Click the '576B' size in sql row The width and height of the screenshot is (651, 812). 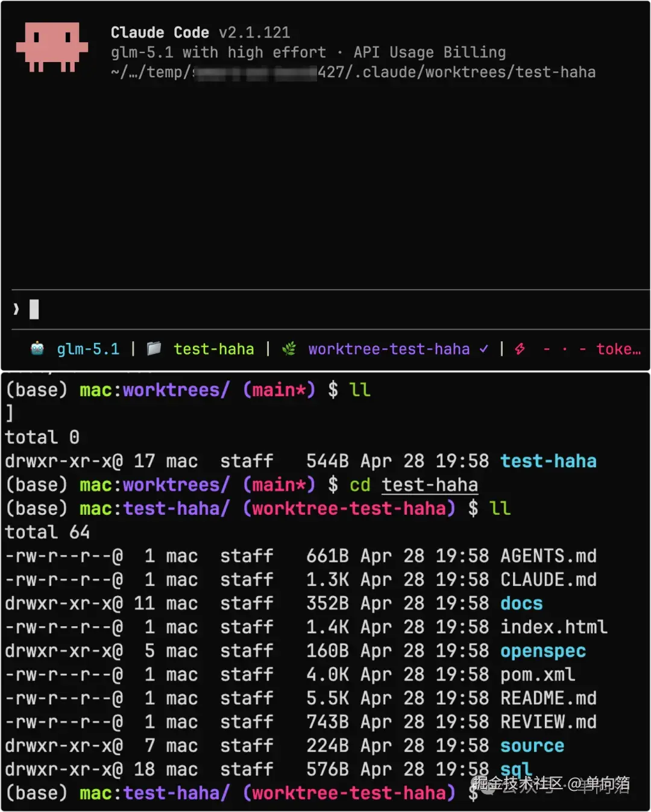pos(327,770)
